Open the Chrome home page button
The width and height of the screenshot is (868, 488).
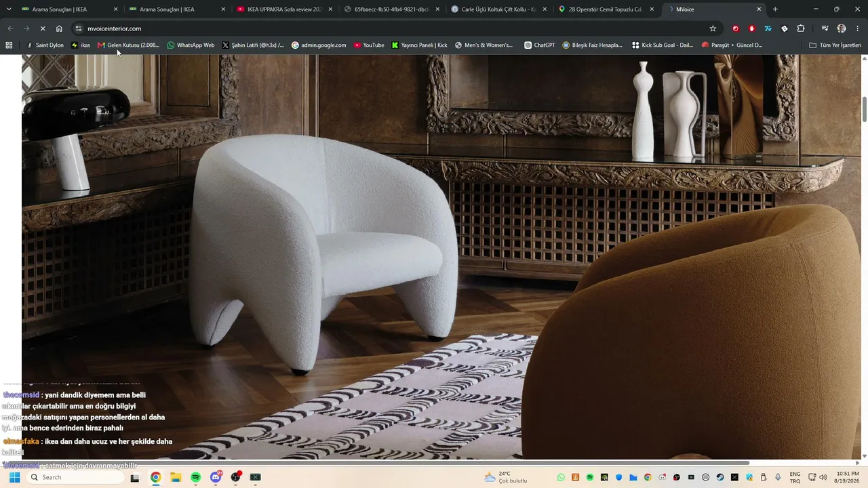(59, 28)
